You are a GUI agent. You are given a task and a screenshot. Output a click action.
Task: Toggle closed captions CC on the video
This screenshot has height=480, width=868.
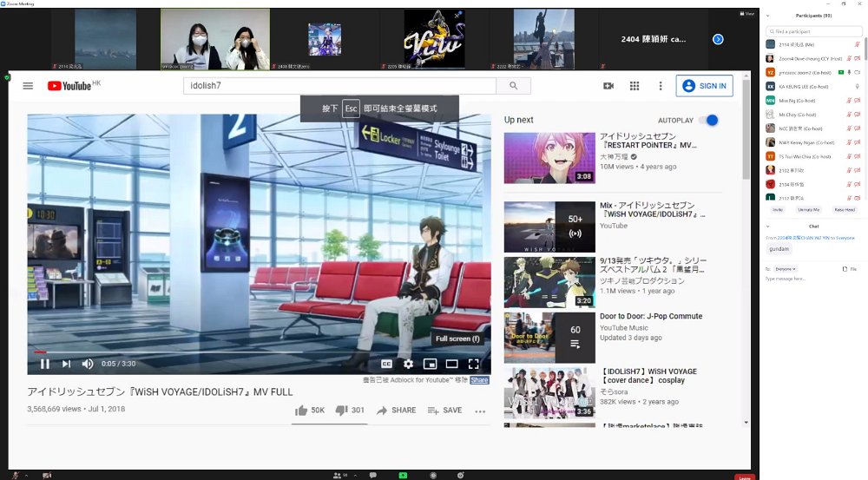click(386, 364)
